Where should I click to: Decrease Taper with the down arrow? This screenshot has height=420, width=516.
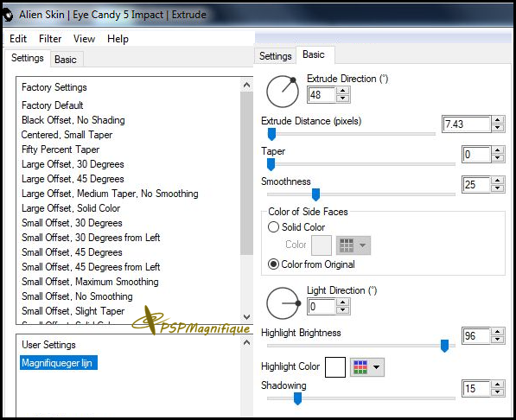click(498, 158)
